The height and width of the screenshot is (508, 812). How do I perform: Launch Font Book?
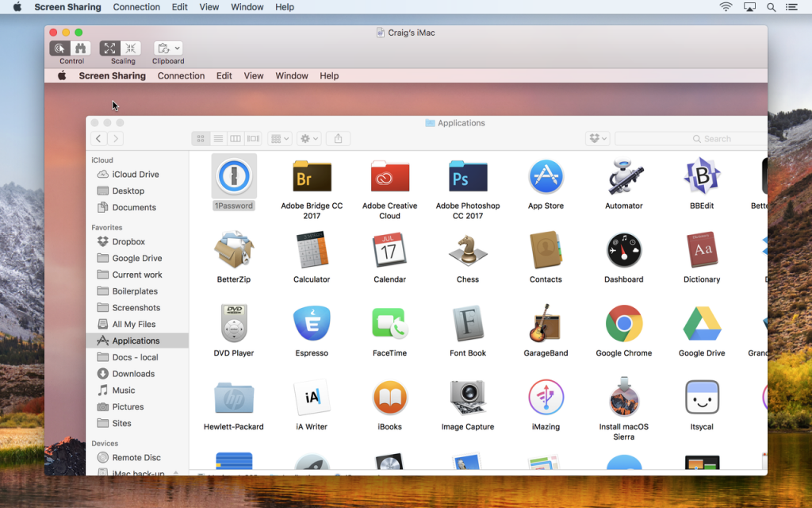(x=468, y=324)
